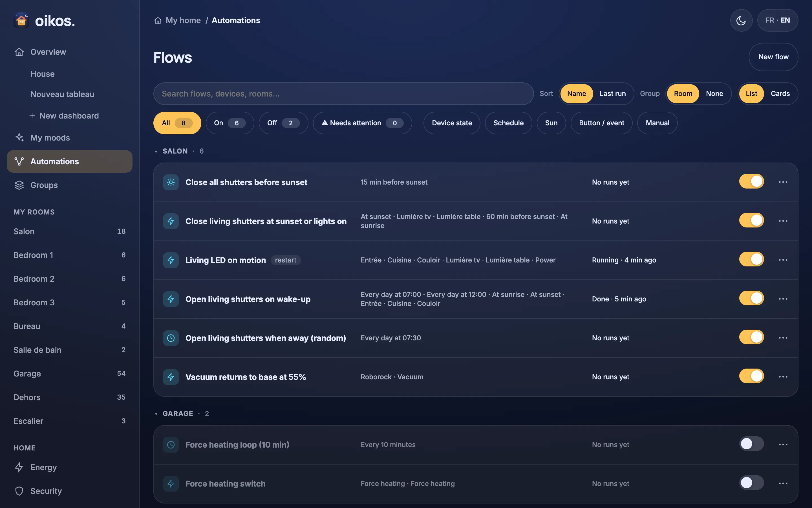The image size is (812, 508).
Task: Click bolt icon for Vacuum returns to base
Action: click(171, 377)
